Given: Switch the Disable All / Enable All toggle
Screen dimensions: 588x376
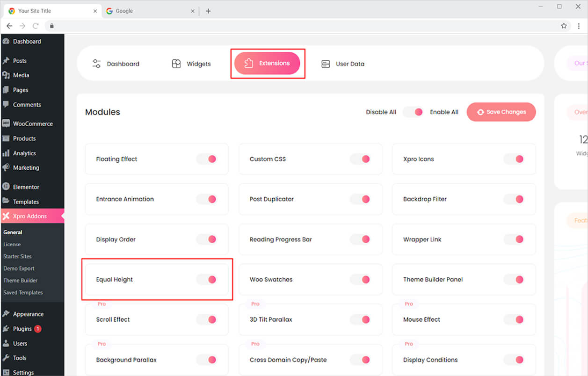Looking at the screenshot, I should [x=413, y=112].
